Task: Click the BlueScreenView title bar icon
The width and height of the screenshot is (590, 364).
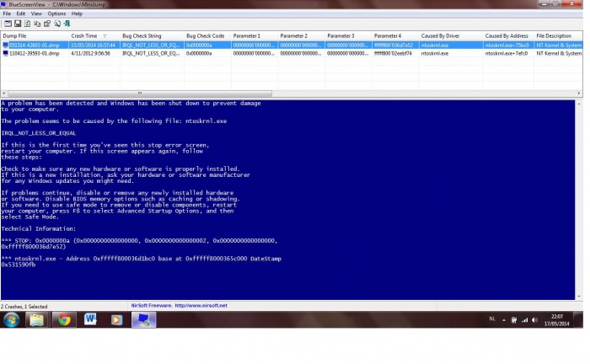Action: point(3,4)
